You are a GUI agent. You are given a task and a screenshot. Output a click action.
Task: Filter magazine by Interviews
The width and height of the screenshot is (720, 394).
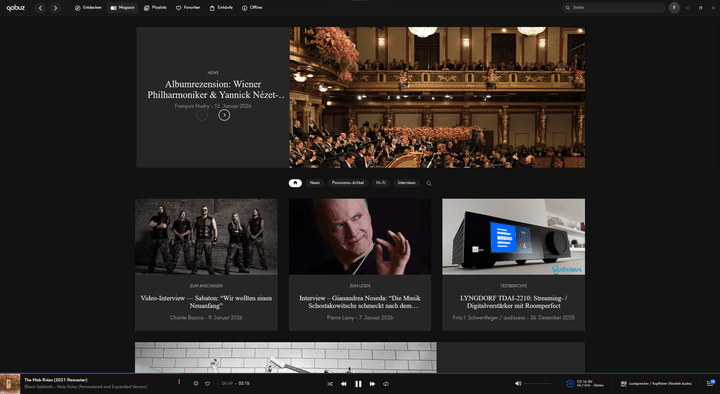(x=406, y=183)
